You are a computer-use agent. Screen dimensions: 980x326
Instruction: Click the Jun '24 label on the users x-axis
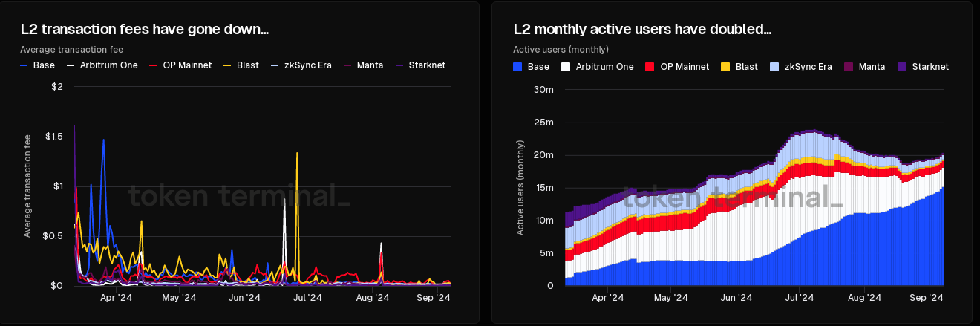click(736, 298)
